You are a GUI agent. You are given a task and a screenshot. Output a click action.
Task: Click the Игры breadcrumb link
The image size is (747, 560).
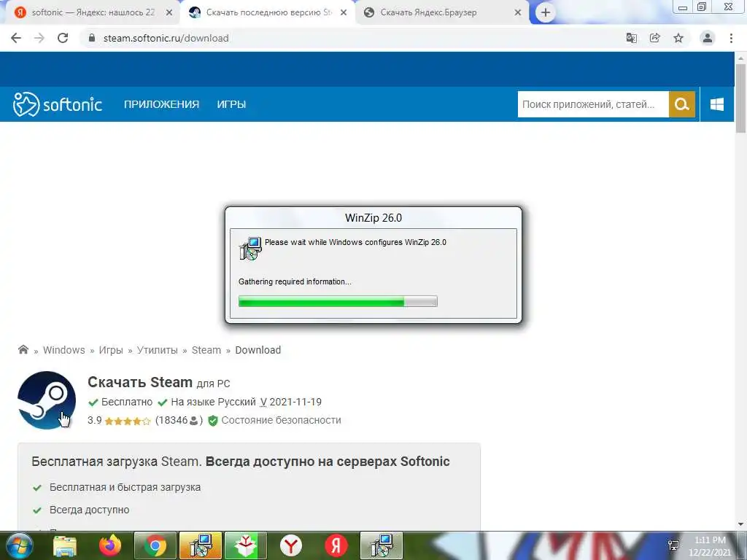(111, 350)
